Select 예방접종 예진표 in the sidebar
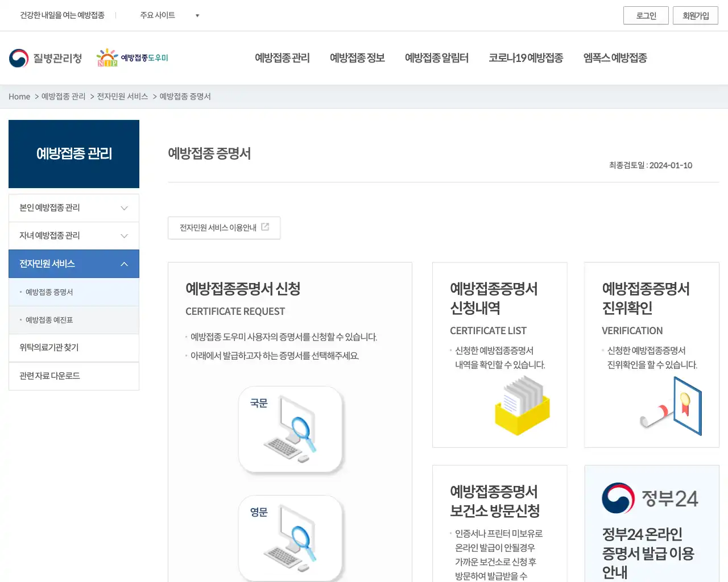This screenshot has height=582, width=728. (x=49, y=319)
